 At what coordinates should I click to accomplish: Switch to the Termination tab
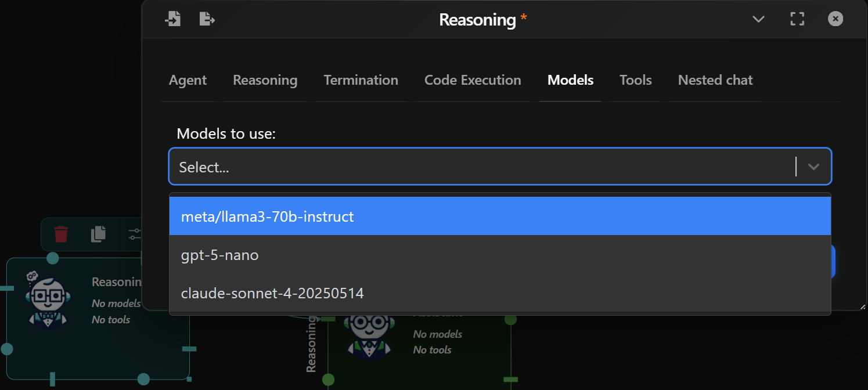361,80
